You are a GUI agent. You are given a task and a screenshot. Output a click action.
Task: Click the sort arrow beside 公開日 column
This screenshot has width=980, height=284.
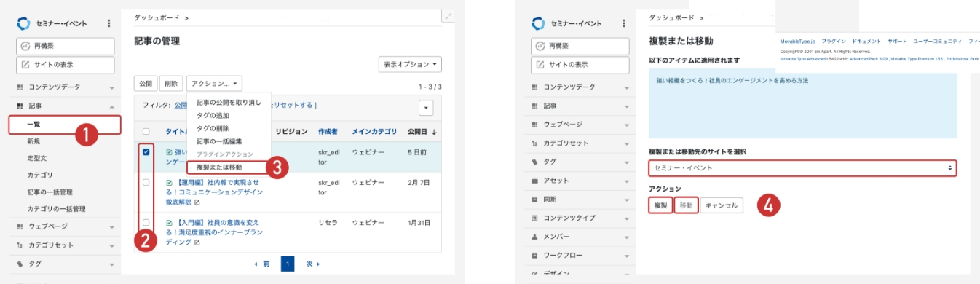tap(435, 132)
